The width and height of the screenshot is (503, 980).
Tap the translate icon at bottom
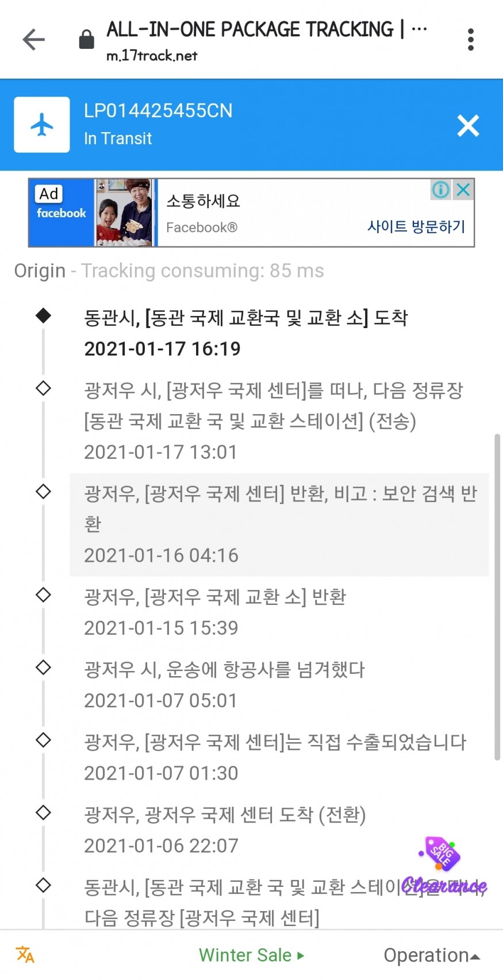25,955
